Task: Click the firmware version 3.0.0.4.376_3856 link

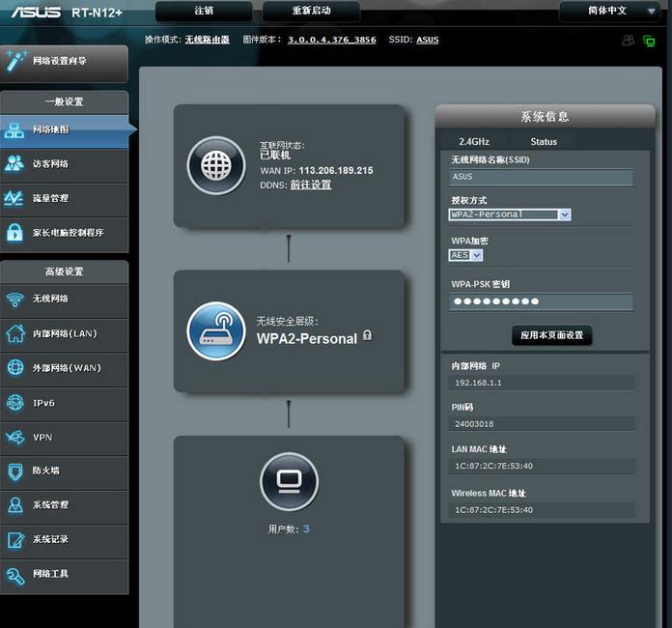Action: pos(332,40)
